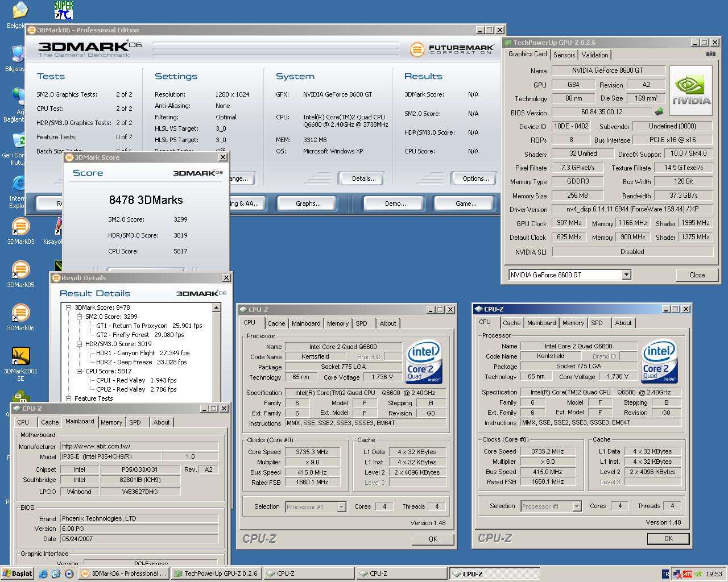The width and height of the screenshot is (728, 582).
Task: Select the Graphics Card tab in GPU-Z
Action: click(x=528, y=54)
